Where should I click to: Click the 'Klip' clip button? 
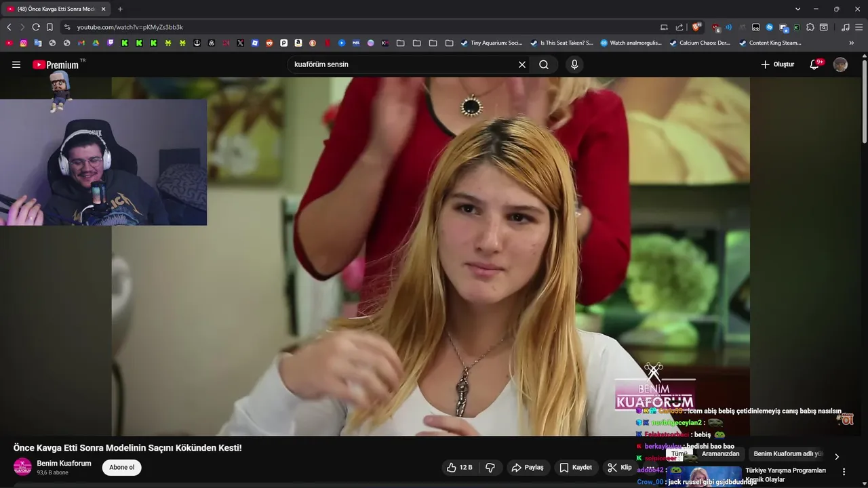pos(619,468)
